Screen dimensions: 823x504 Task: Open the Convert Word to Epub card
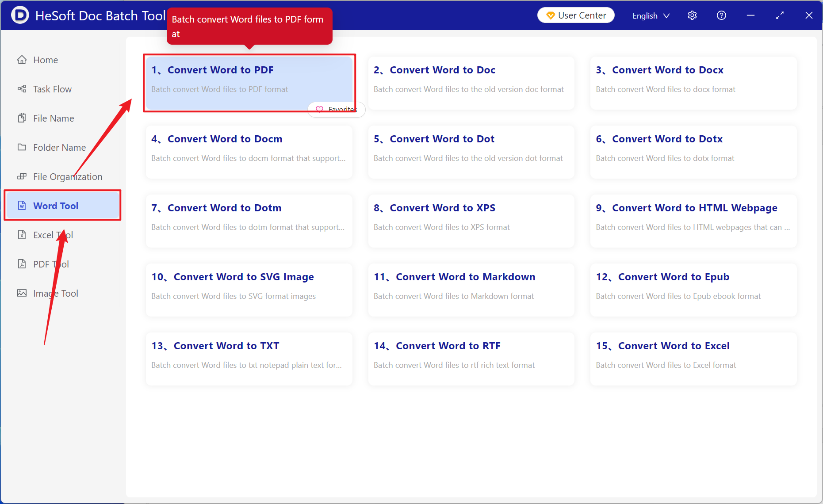693,290
